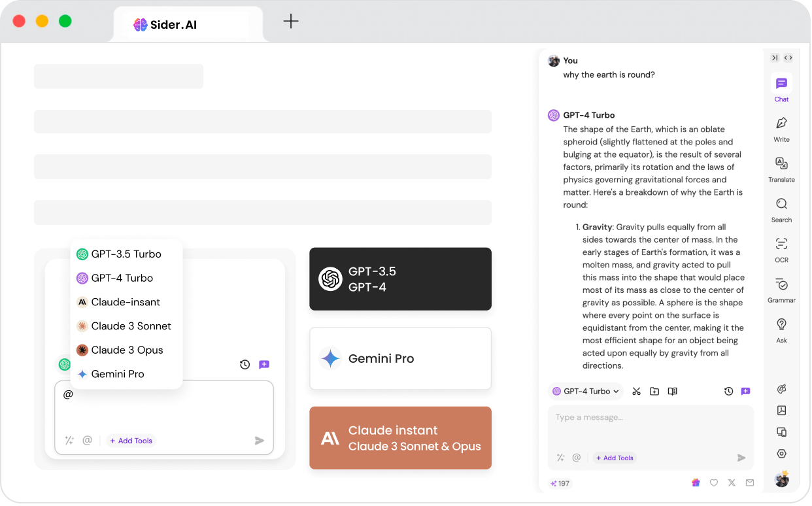
Task: Click the user avatar at sidebar bottom
Action: [x=781, y=479]
